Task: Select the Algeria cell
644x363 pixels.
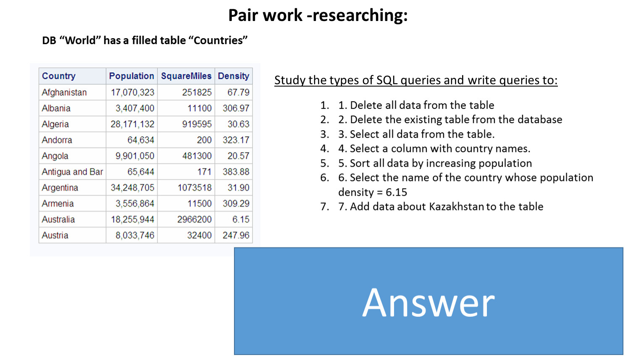Action: 72,124
